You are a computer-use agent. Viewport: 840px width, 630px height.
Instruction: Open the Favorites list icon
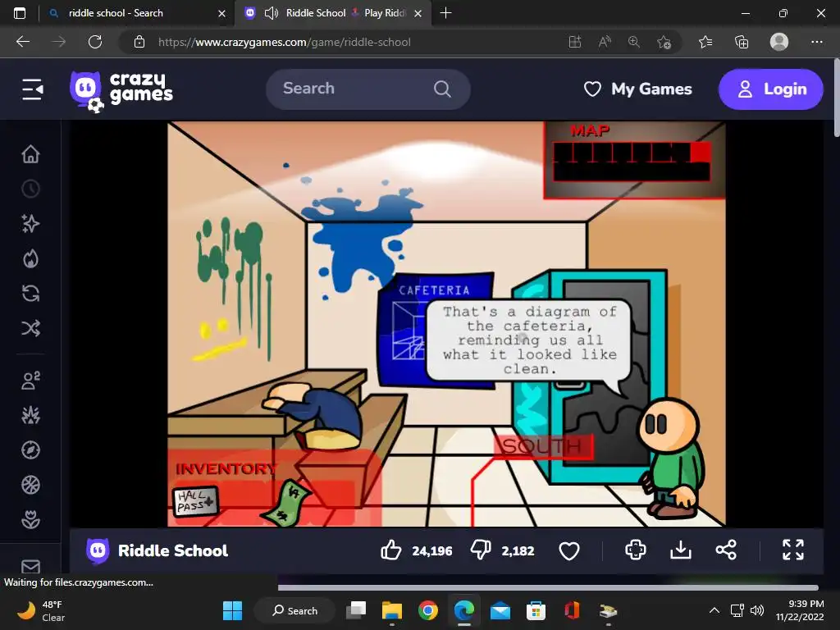705,42
